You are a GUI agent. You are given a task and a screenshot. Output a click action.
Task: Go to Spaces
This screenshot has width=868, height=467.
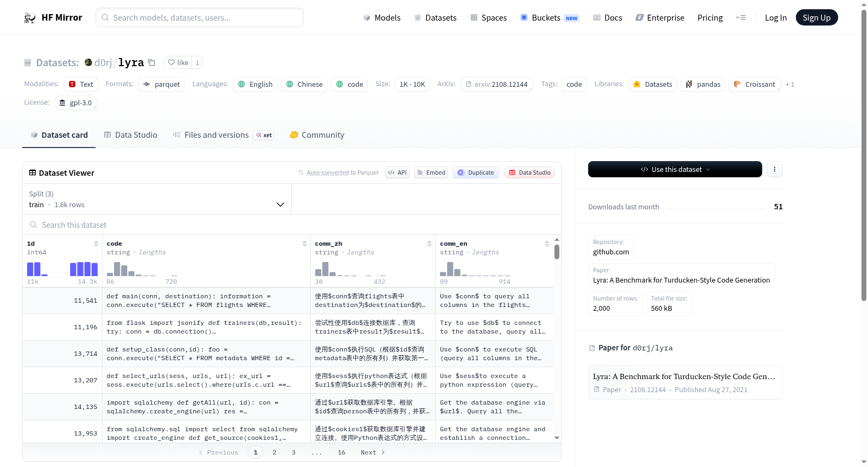[x=488, y=17]
